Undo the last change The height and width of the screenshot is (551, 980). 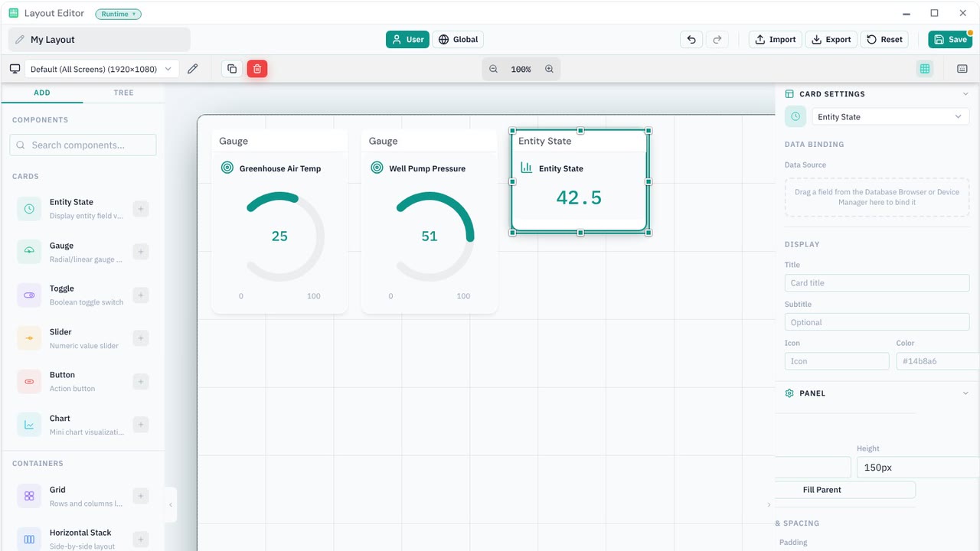691,40
